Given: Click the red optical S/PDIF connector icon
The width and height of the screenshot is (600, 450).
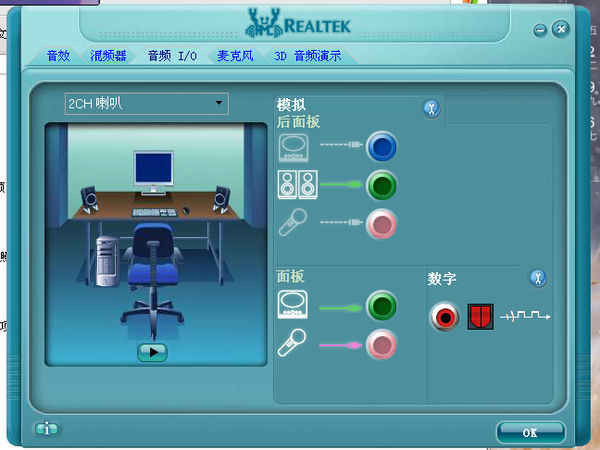Looking at the screenshot, I should coord(481,317).
